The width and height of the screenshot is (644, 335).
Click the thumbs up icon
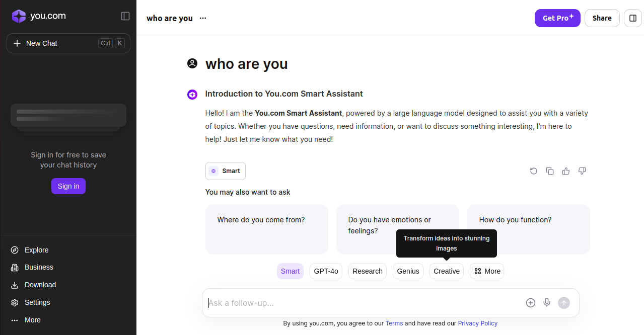[x=566, y=171]
